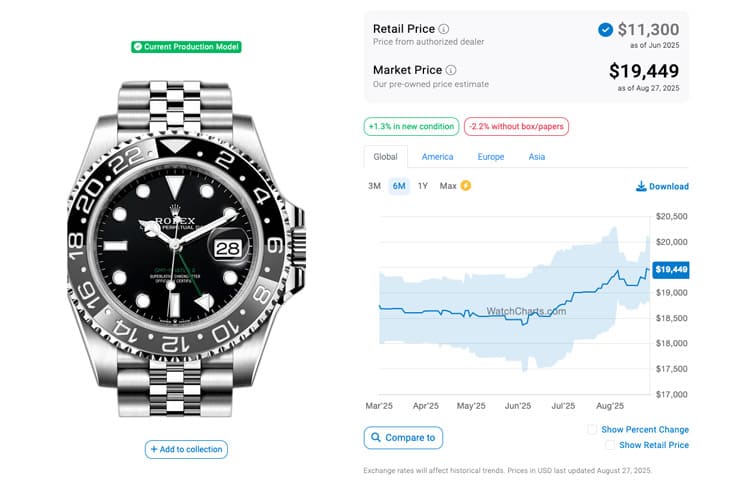Image resolution: width=730 pixels, height=482 pixels.
Task: Select the Global tab
Action: click(385, 157)
